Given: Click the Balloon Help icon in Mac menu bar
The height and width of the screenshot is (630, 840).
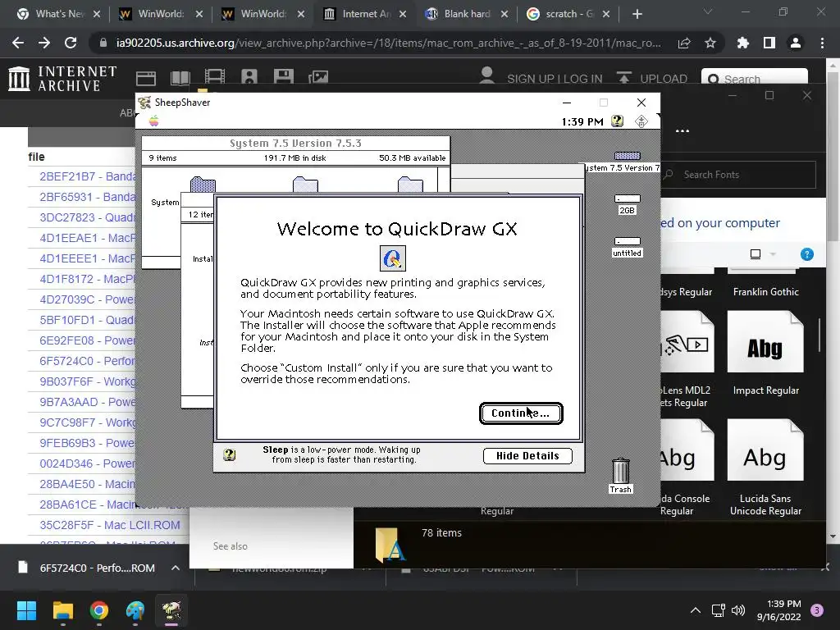Looking at the screenshot, I should point(617,121).
